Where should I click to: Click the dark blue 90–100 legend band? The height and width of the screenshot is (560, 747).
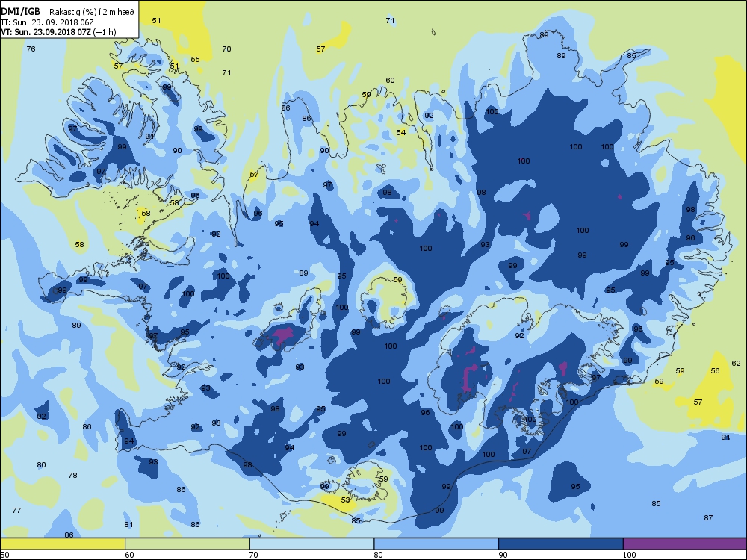(x=561, y=544)
